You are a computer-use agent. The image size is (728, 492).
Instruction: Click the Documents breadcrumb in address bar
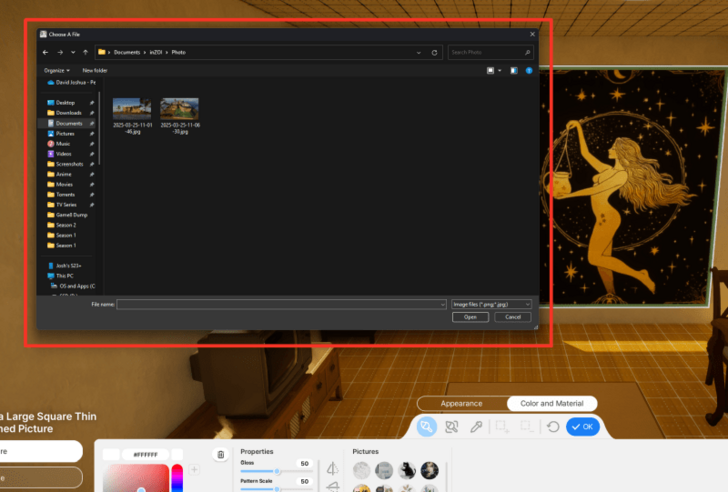point(127,52)
